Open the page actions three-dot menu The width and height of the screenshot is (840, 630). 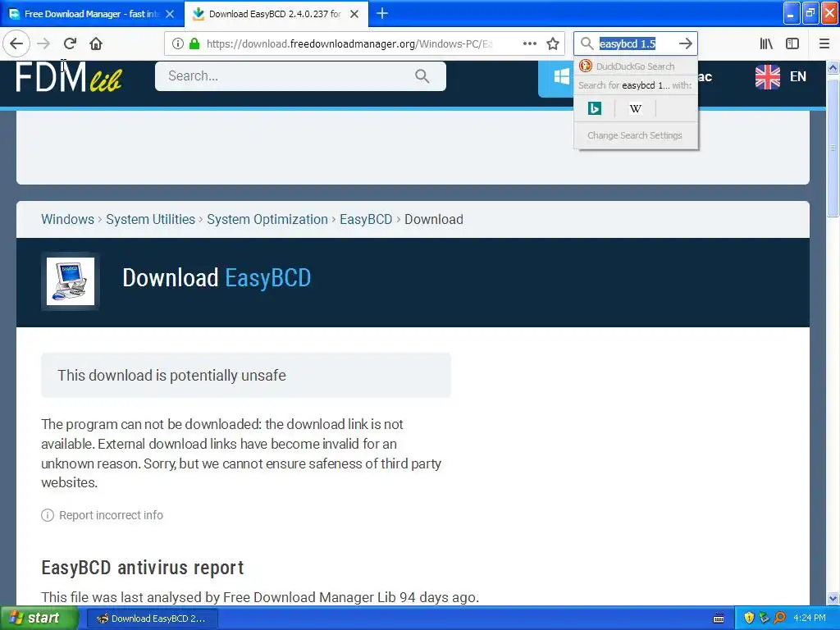(x=529, y=43)
